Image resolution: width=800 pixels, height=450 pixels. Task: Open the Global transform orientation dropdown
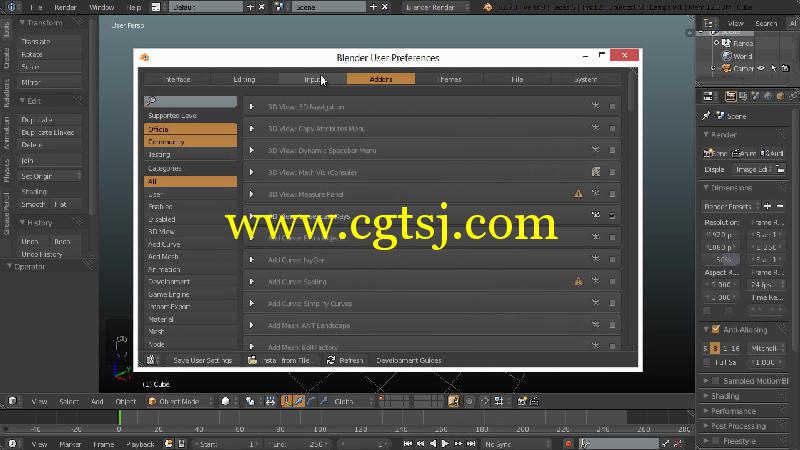pyautogui.click(x=352, y=402)
